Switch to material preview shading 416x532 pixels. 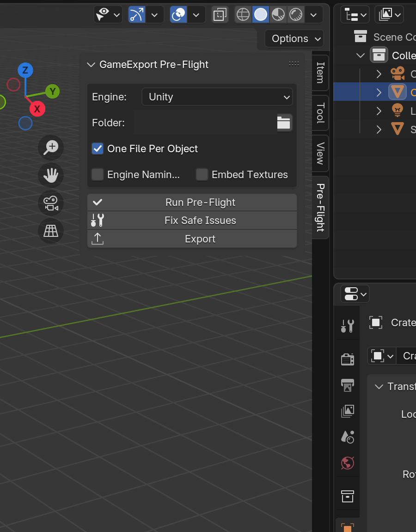pyautogui.click(x=278, y=15)
